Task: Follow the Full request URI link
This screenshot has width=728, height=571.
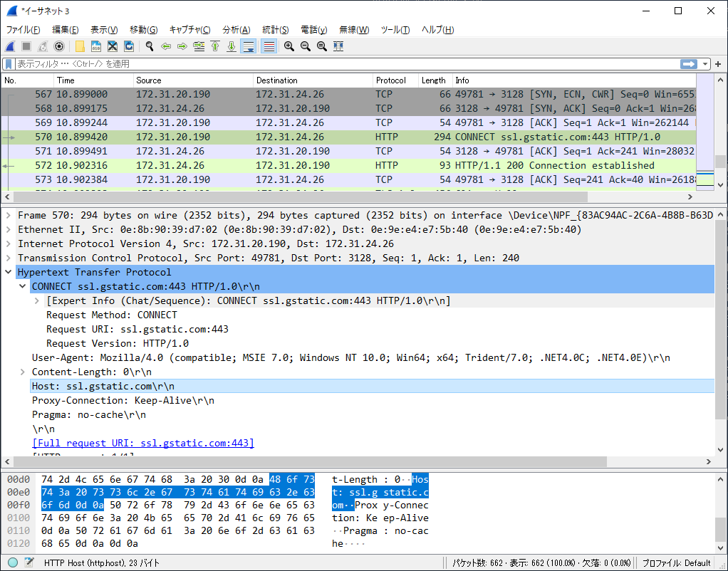Action: (x=143, y=444)
